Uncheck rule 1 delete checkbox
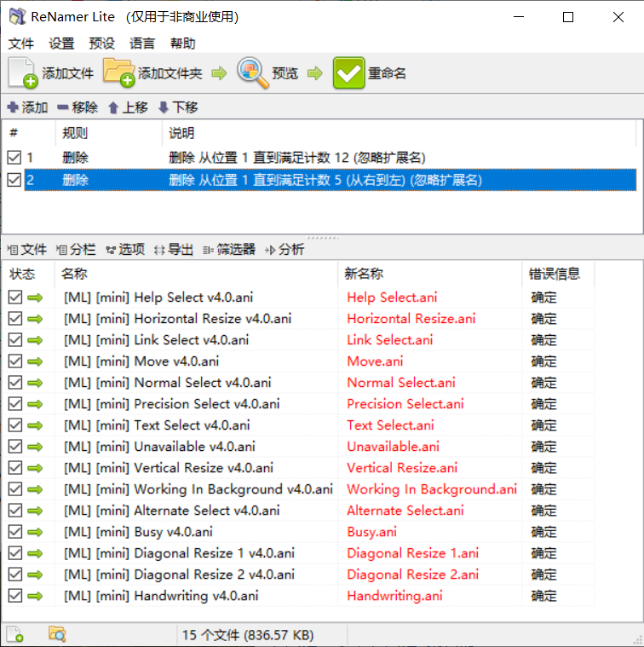644x647 pixels. tap(14, 157)
